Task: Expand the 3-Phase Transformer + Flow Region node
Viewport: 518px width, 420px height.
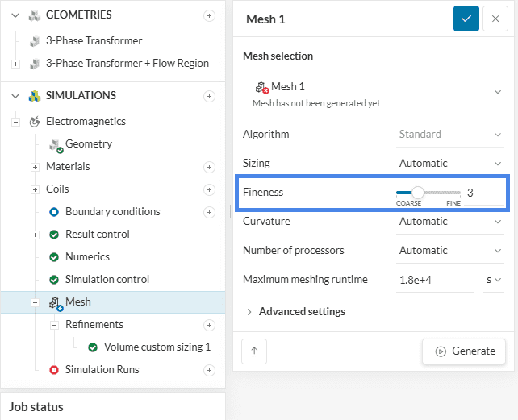Action: click(15, 64)
